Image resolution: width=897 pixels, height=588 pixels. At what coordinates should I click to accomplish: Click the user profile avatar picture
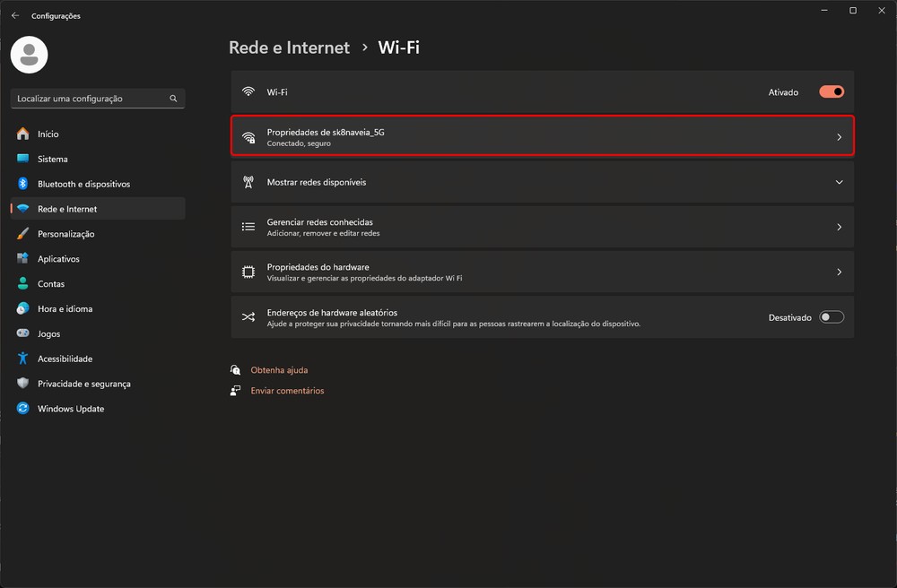(x=29, y=56)
